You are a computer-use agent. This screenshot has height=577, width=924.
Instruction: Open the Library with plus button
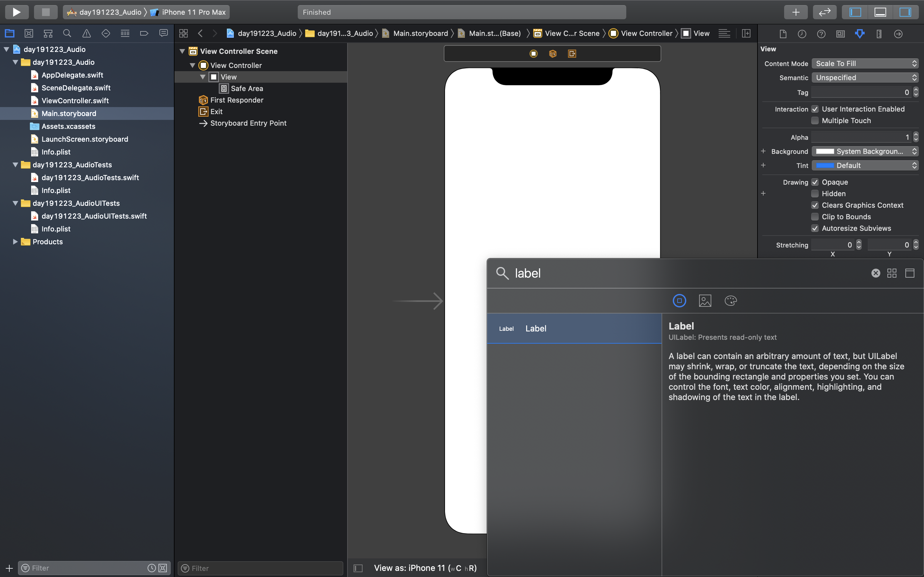[x=795, y=12]
